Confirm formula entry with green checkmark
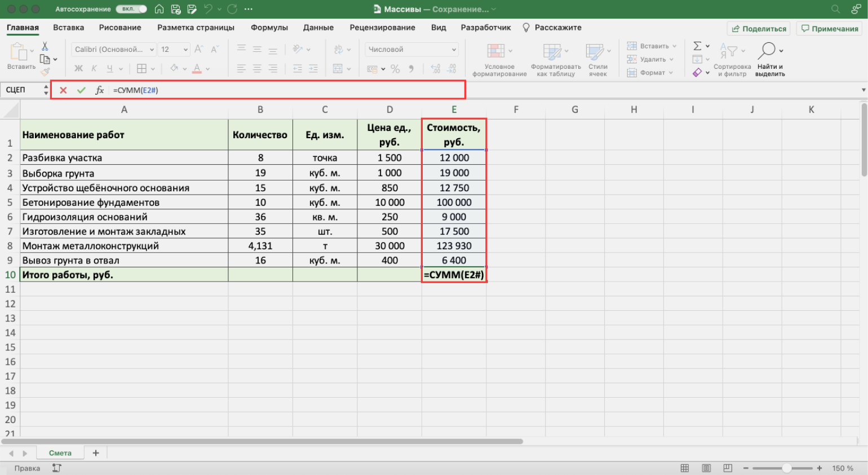 [81, 90]
